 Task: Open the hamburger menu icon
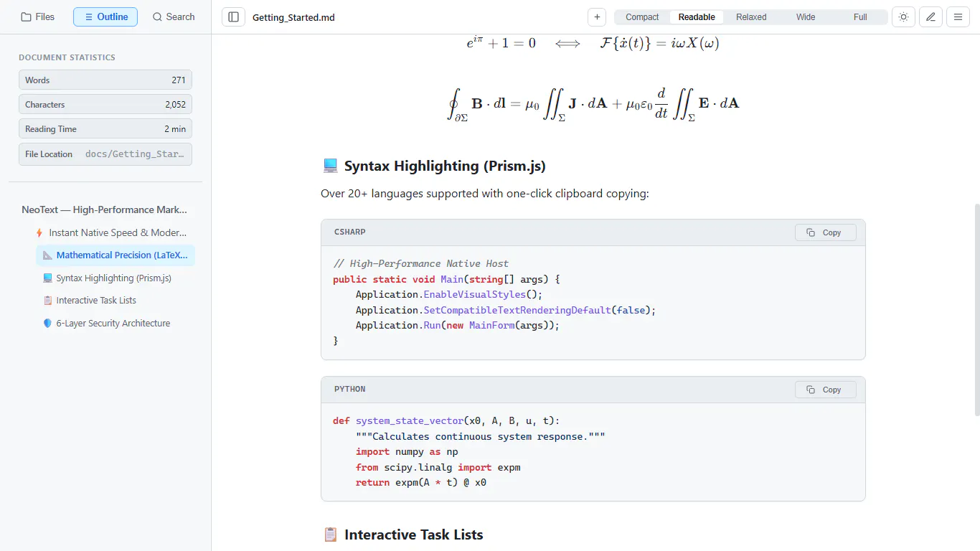point(958,17)
